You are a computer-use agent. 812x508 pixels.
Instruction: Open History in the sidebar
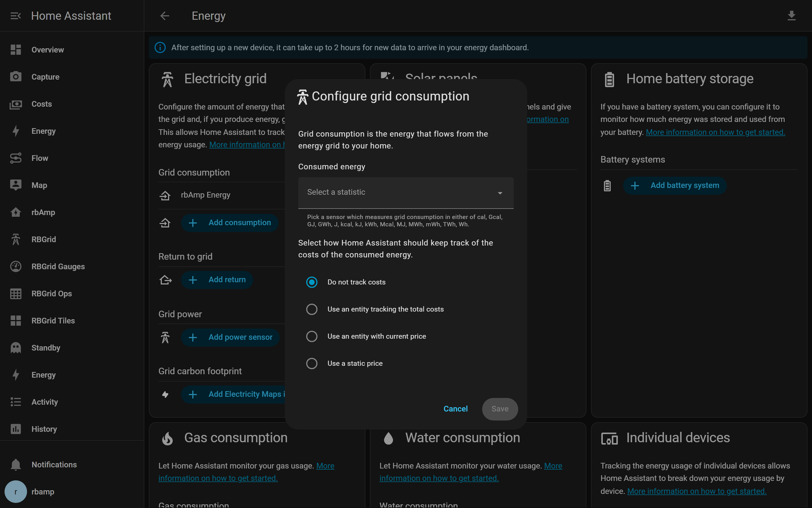tap(72, 429)
